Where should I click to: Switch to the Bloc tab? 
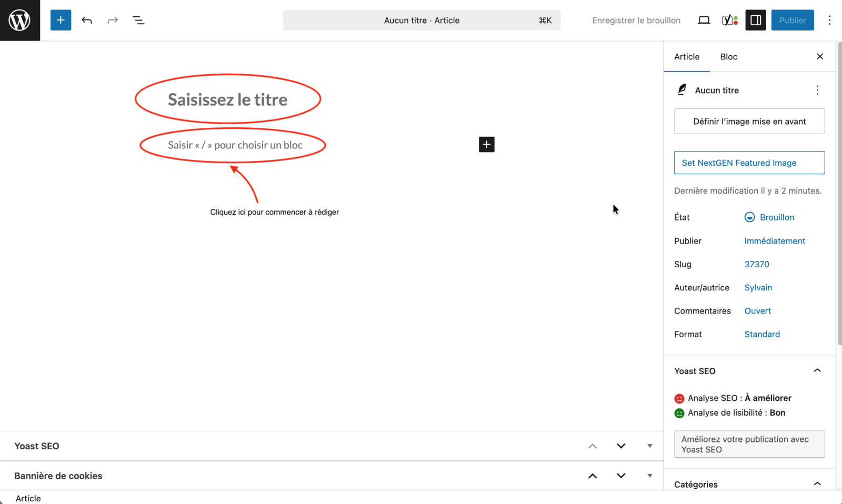coord(728,57)
